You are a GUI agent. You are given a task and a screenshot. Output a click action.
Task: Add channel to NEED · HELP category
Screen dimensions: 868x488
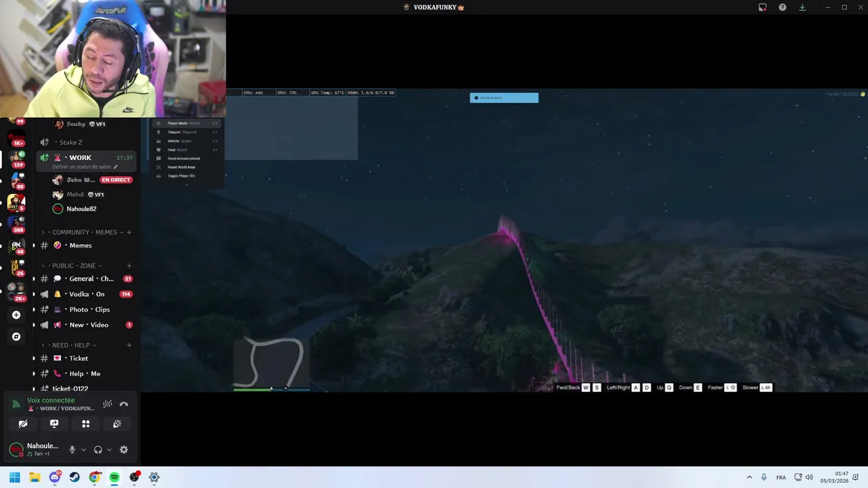(x=129, y=345)
